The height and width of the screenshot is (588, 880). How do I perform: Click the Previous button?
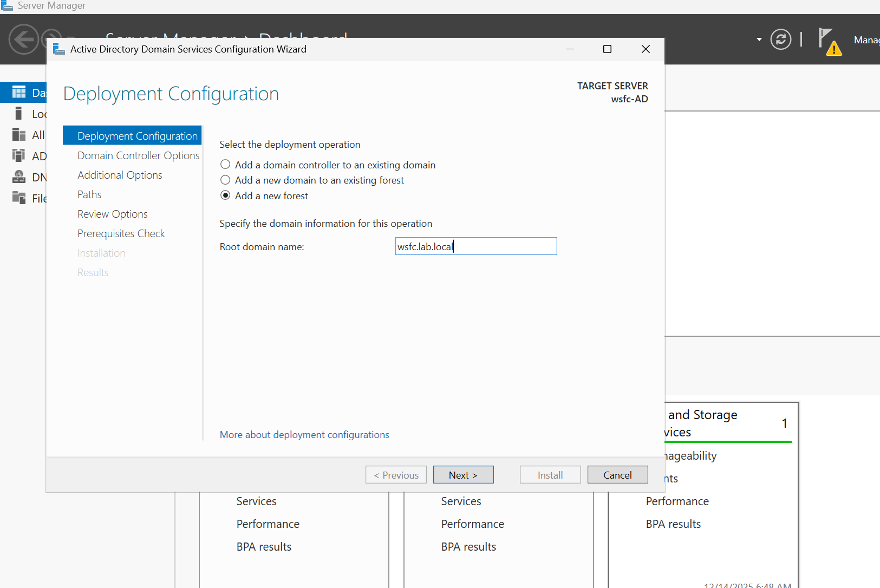point(396,475)
